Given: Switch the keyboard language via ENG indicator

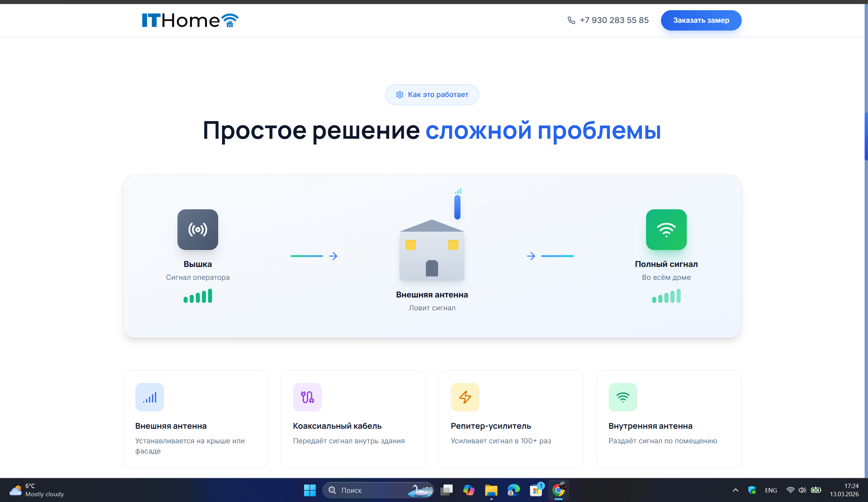Looking at the screenshot, I should (x=771, y=490).
